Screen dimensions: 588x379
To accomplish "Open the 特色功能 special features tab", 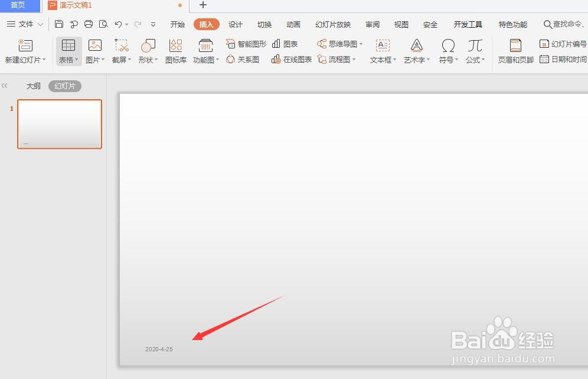I will coord(512,24).
